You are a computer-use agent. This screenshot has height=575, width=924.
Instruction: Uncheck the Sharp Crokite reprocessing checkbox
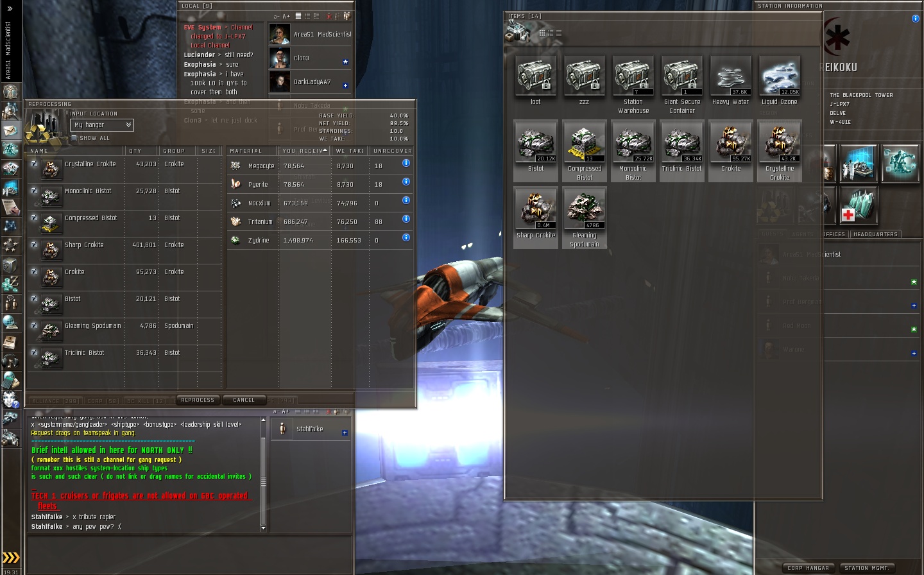(x=34, y=245)
